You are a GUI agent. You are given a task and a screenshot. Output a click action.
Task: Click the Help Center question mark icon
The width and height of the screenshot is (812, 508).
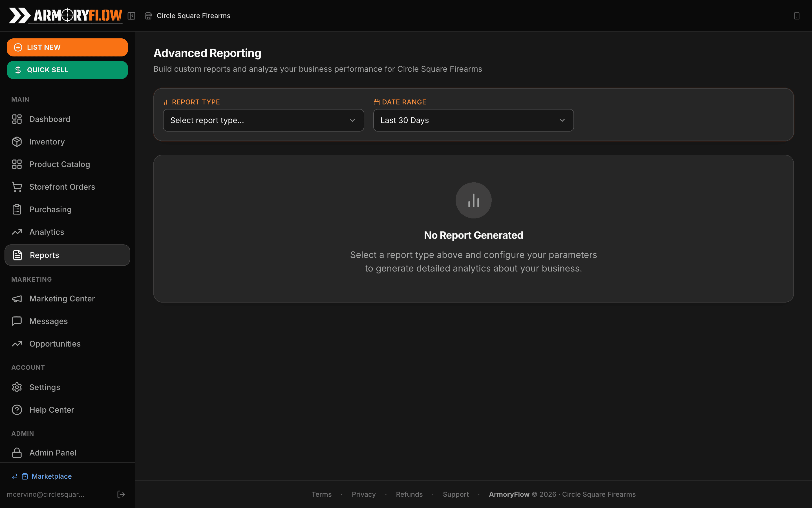pos(17,410)
